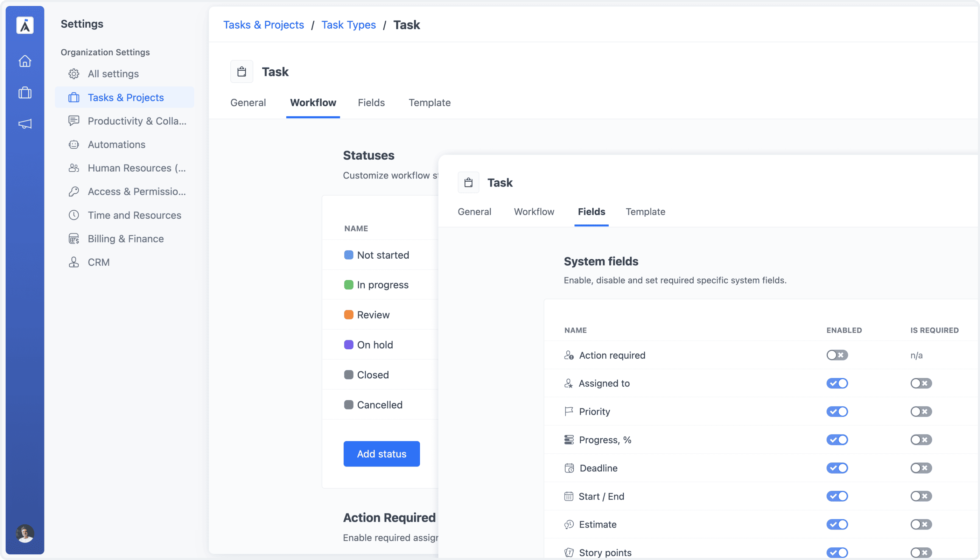Click the orange Review status color swatch

349,315
